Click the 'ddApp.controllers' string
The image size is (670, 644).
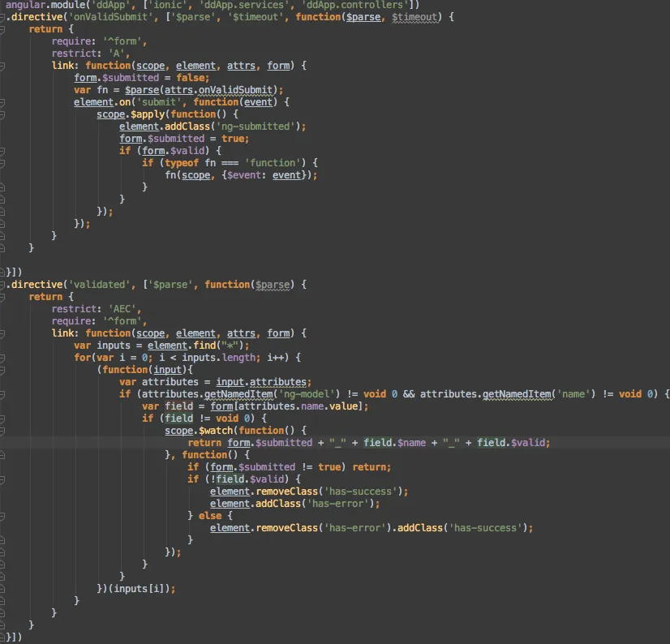pos(354,5)
